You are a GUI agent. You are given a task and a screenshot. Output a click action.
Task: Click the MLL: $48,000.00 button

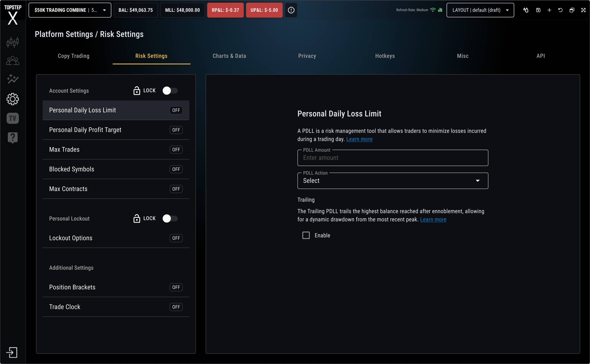(x=182, y=10)
